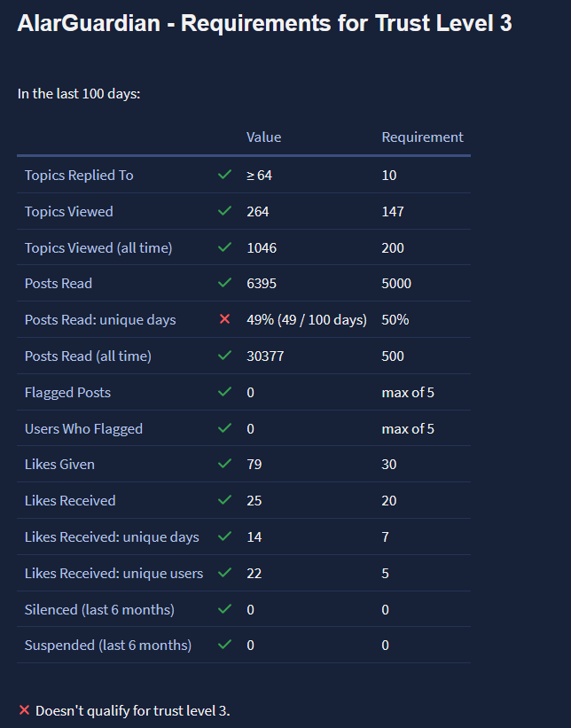571x728 pixels.
Task: Click the Topics Viewed (all time) label
Action: tap(98, 248)
